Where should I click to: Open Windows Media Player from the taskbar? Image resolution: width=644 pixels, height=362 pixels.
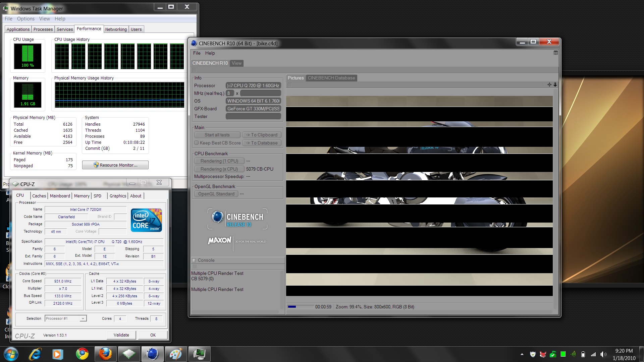(x=57, y=354)
